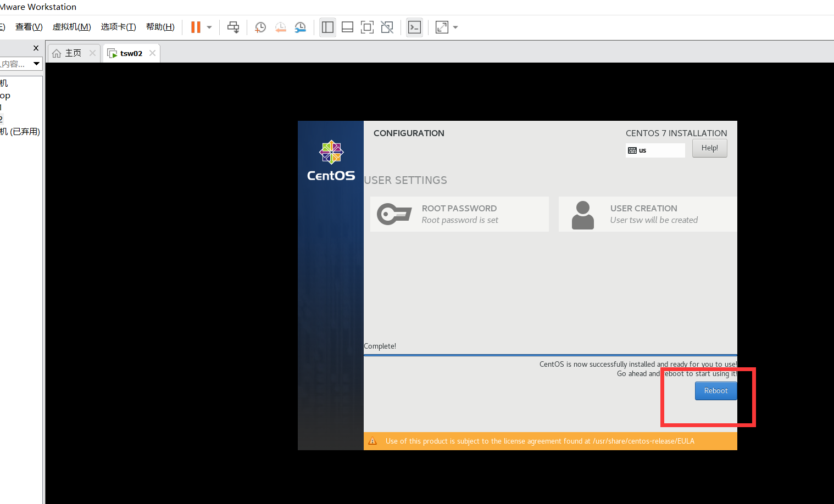This screenshot has height=504, width=834.
Task: Open the power options dropdown arrow next to pause
Action: point(209,27)
